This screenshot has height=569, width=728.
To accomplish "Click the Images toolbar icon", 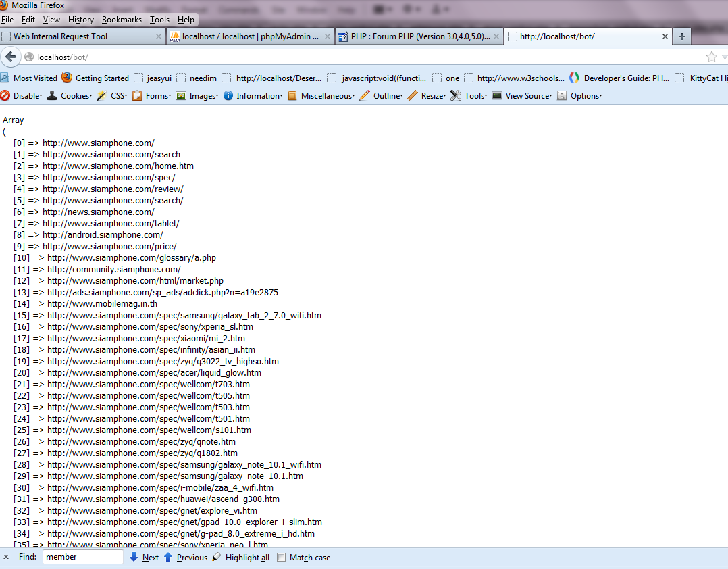I will click(181, 96).
